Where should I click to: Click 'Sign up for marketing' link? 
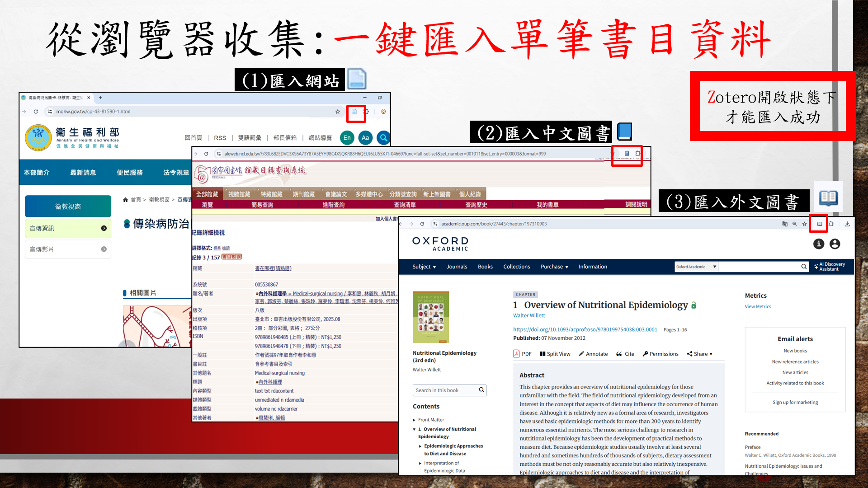click(795, 402)
